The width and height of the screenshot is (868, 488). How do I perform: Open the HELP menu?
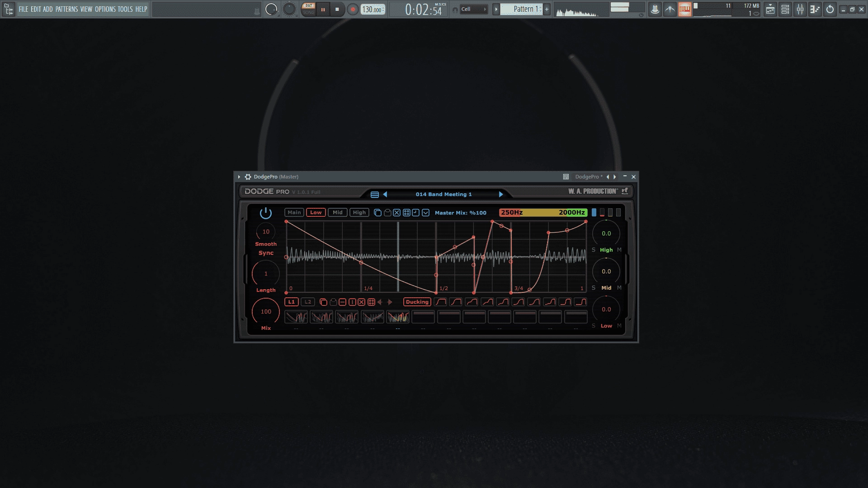click(x=142, y=9)
